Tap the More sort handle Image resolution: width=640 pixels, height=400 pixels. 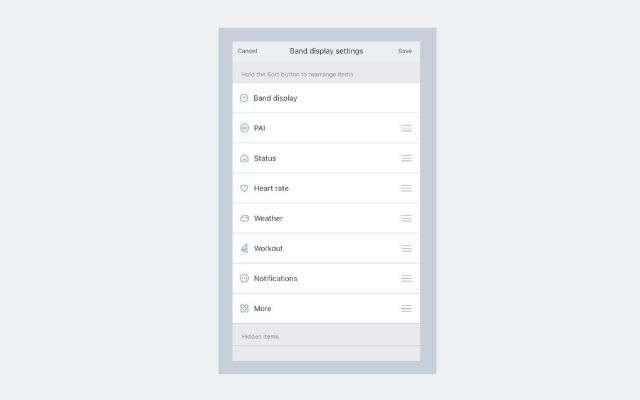(x=406, y=308)
